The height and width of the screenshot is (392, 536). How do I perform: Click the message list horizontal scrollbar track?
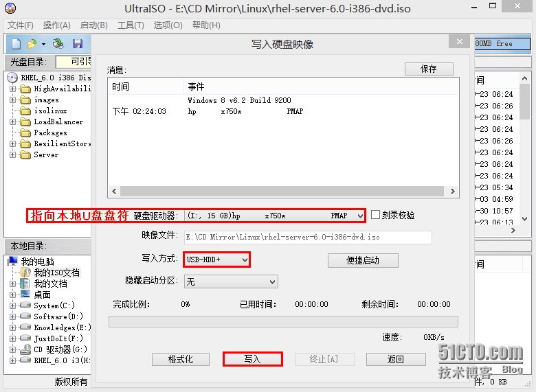click(x=282, y=192)
